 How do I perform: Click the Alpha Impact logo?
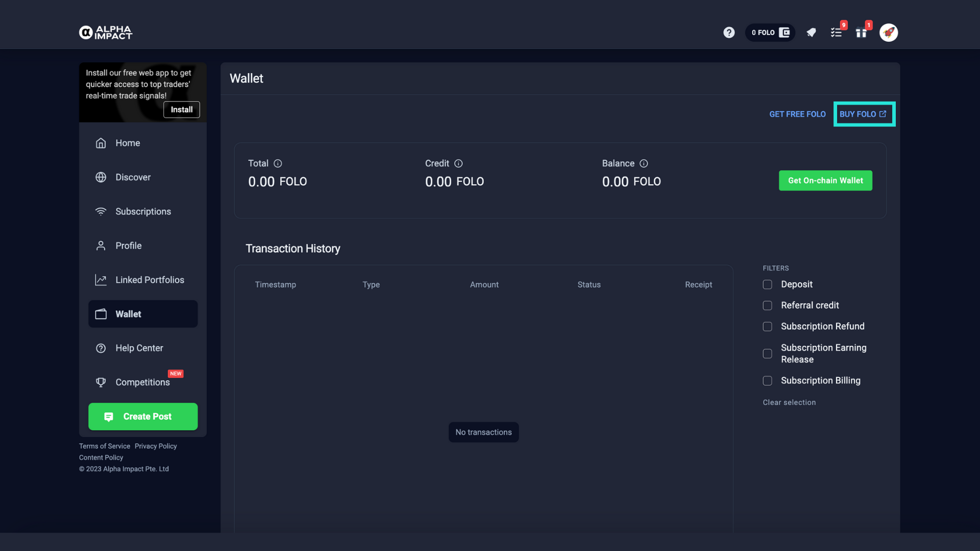click(x=106, y=33)
